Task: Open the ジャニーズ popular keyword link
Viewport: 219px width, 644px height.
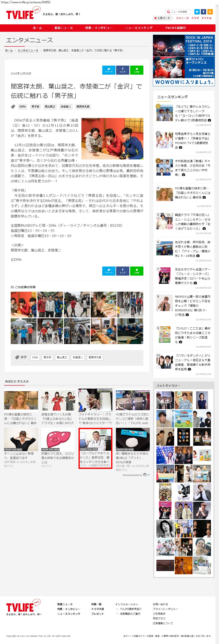Action: tap(182, 18)
